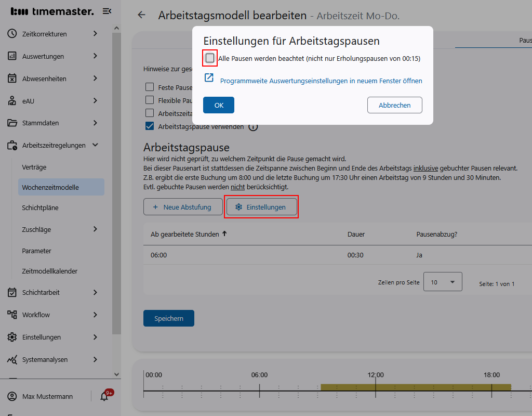Screen dimensions: 532x416
Task: Switch to the Pausen tab
Action: [x=525, y=40]
